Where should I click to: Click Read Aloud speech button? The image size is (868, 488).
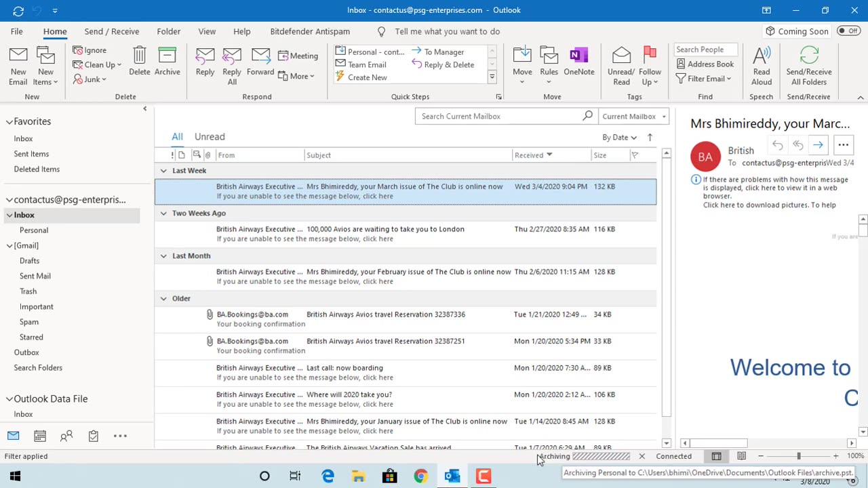tap(762, 66)
